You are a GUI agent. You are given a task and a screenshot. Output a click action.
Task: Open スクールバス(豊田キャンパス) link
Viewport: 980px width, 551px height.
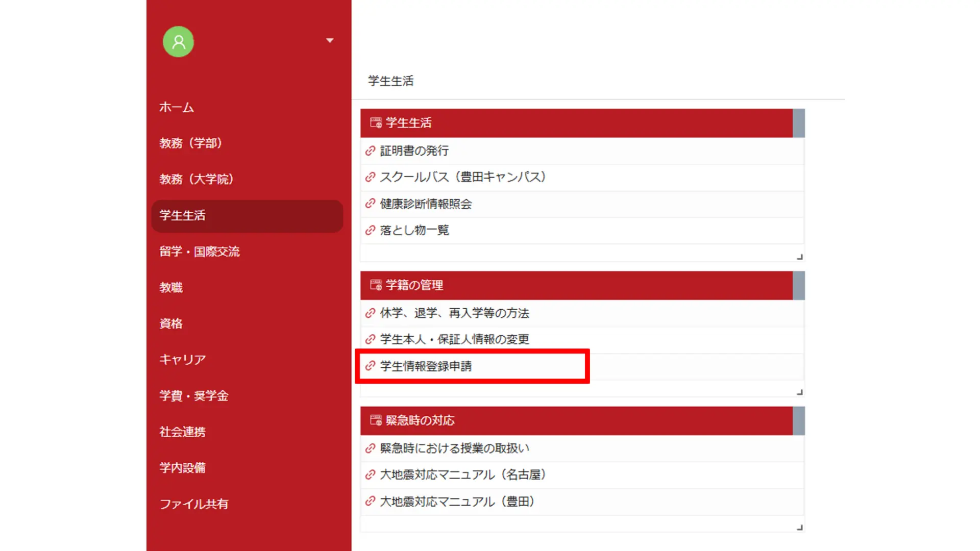463,178
